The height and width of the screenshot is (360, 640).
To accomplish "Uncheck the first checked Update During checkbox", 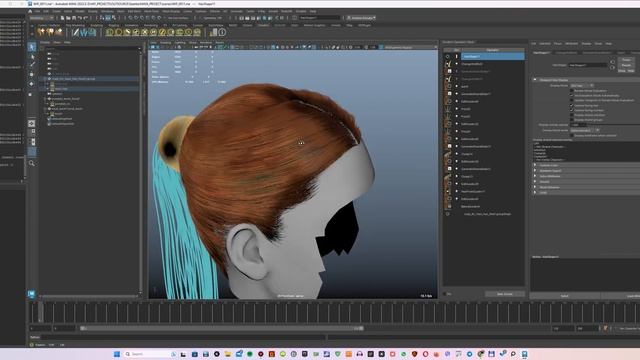I will coord(572,105).
